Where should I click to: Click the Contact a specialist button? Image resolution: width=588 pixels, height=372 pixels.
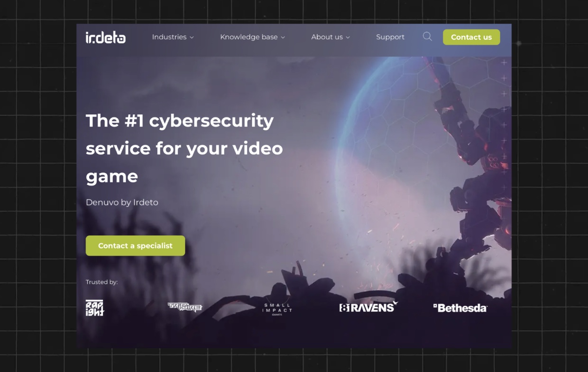(x=135, y=246)
